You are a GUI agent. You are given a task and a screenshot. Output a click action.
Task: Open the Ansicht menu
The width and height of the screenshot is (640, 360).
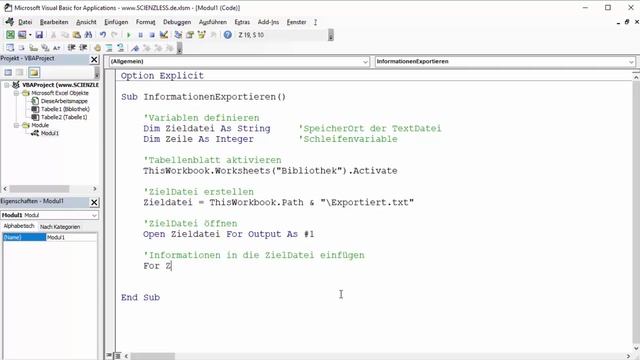point(86,22)
